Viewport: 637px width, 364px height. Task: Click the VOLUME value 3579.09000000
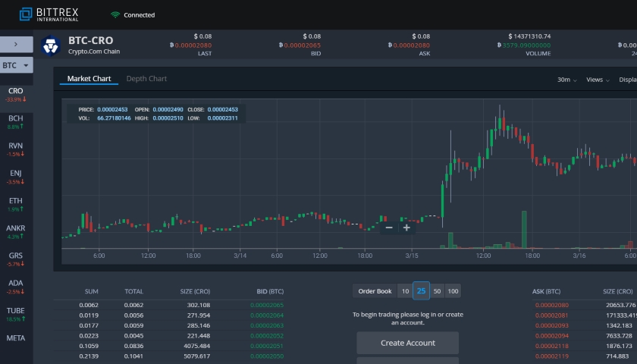524,45
